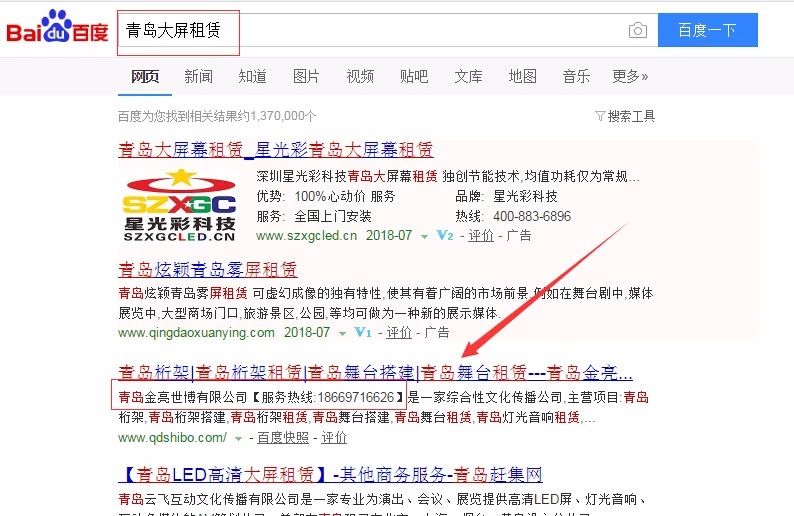The height and width of the screenshot is (516, 794).
Task: Click V1 verification badge of qingdaoxuanying.com
Action: (x=363, y=333)
